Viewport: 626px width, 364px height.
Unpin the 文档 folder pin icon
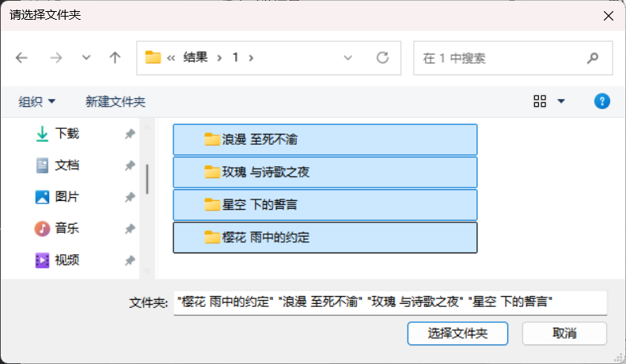(130, 165)
